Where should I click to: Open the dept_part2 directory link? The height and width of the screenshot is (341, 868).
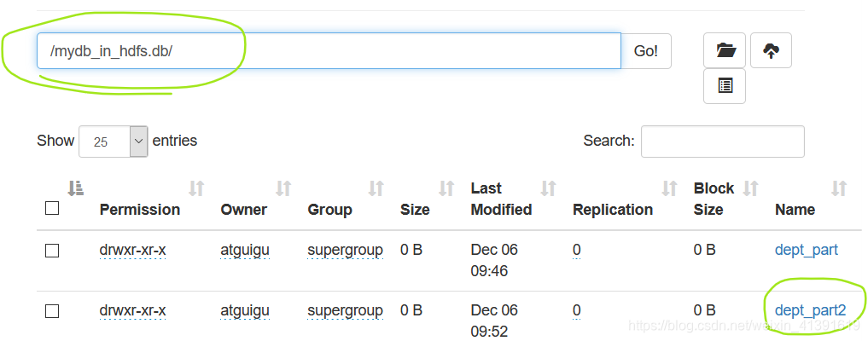point(811,310)
